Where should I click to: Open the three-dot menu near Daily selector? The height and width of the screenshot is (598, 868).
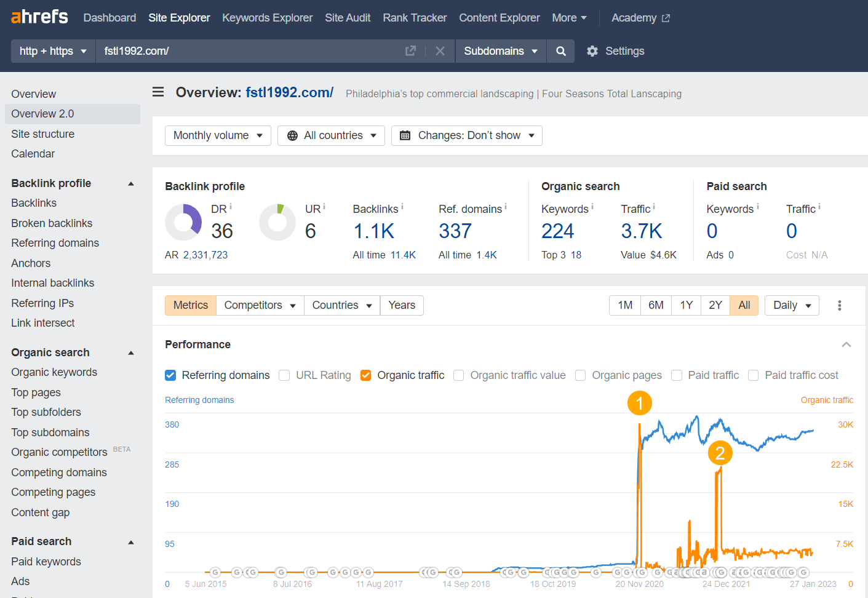click(x=839, y=305)
